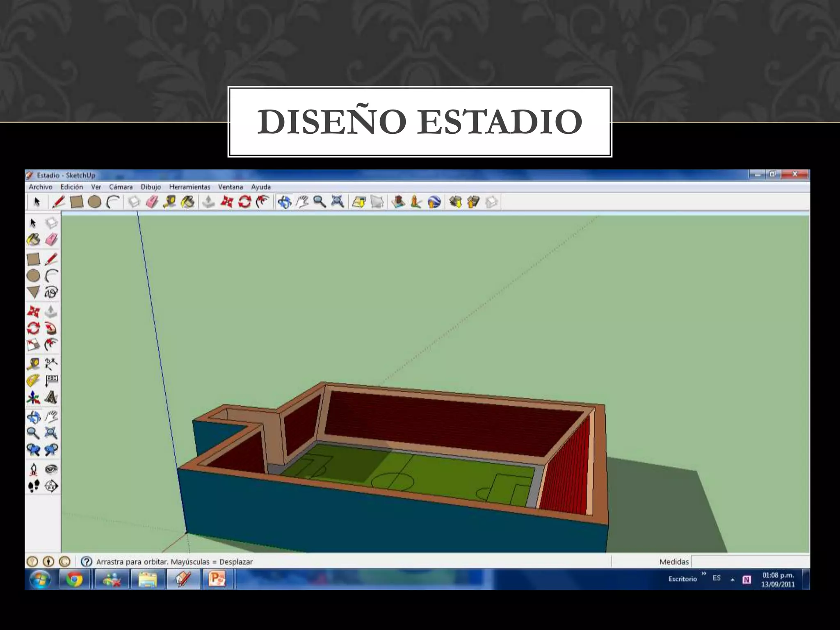Choose the Zoom magnifier in the left toolset

click(x=33, y=433)
